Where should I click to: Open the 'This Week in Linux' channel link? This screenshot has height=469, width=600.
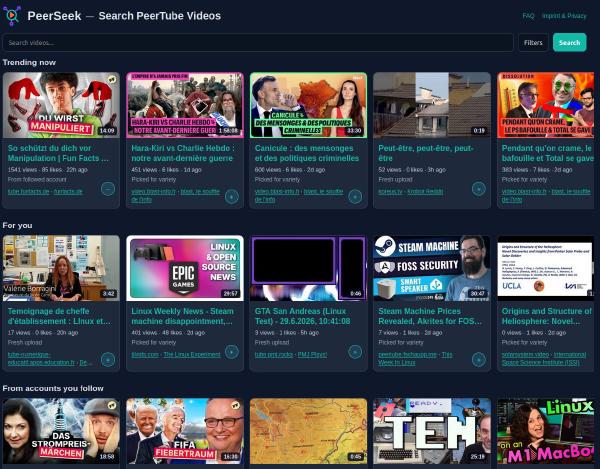pos(415,358)
